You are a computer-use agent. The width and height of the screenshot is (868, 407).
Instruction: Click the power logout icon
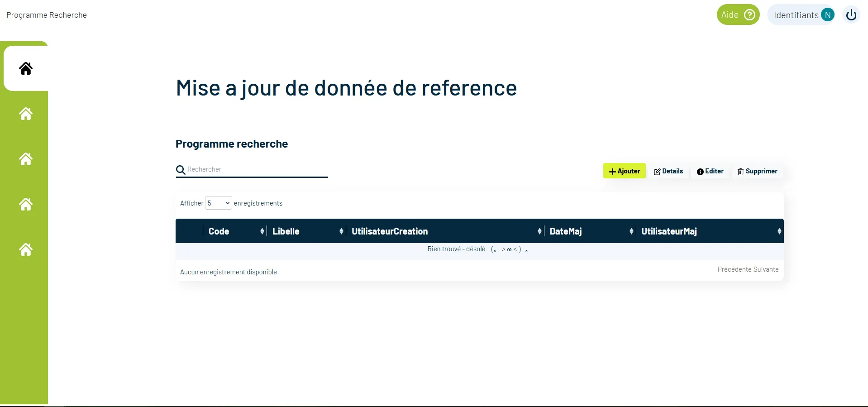(851, 15)
